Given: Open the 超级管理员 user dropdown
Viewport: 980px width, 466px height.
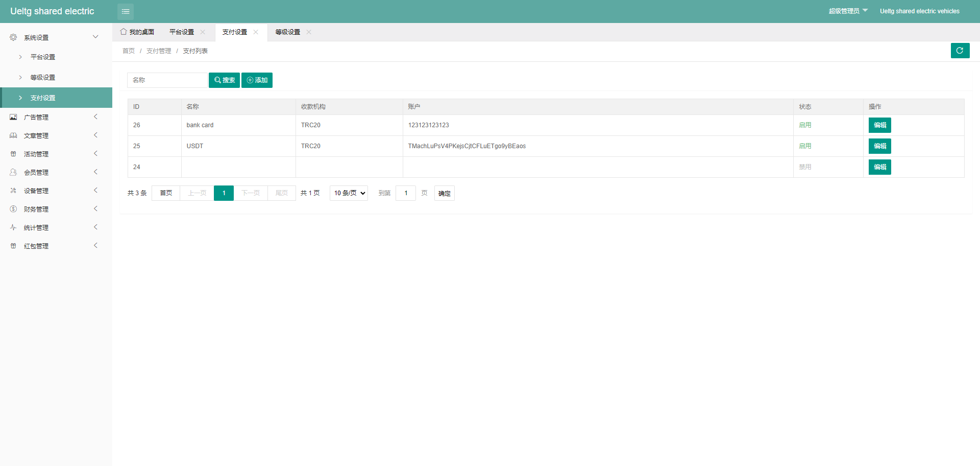Looking at the screenshot, I should (848, 11).
